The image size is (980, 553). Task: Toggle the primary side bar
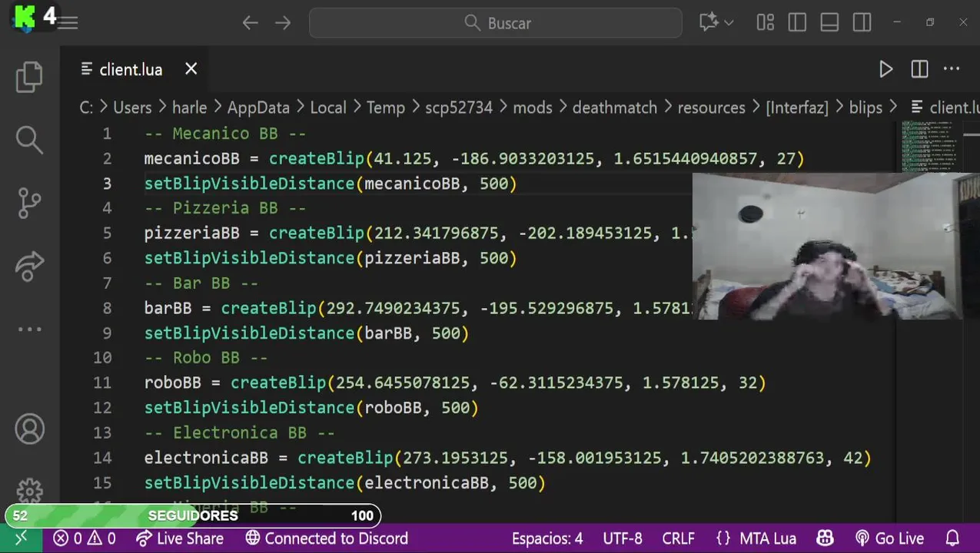[797, 23]
